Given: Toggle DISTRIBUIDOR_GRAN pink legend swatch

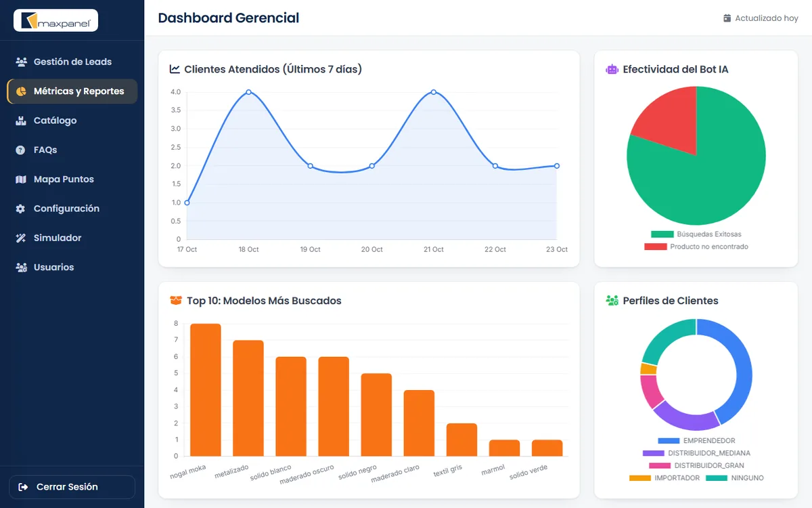Looking at the screenshot, I should [x=660, y=466].
